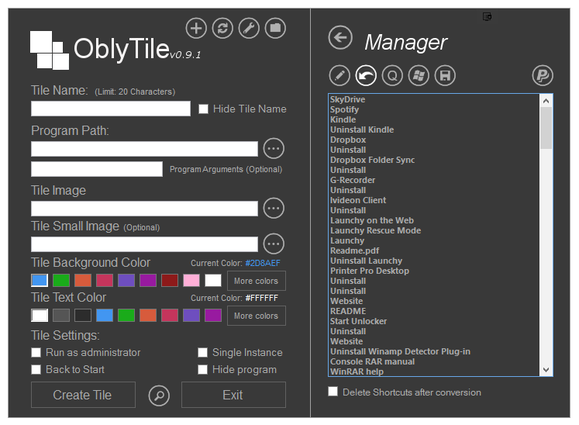Image resolution: width=579 pixels, height=425 pixels.
Task: Check Delete Shortcuts after conversion
Action: pyautogui.click(x=333, y=392)
